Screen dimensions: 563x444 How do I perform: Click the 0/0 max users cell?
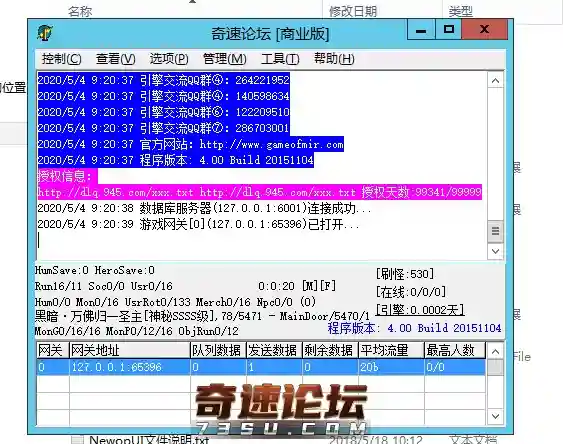[455, 367]
